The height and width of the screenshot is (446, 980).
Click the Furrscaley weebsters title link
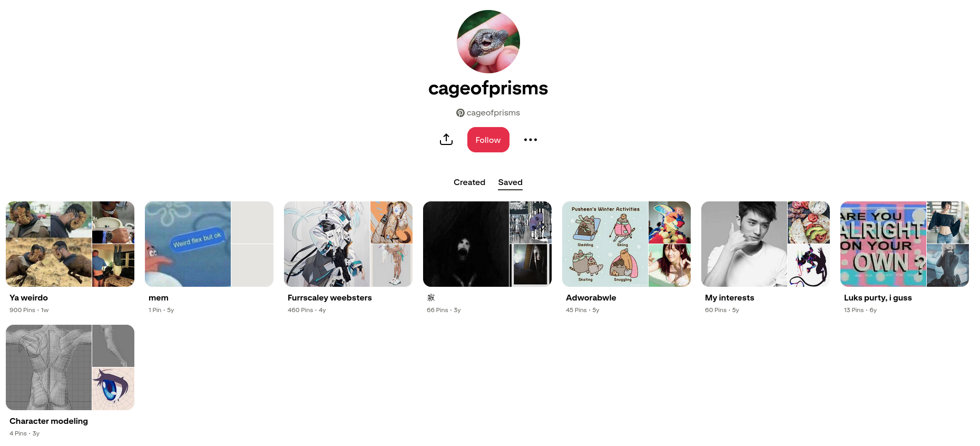[330, 298]
